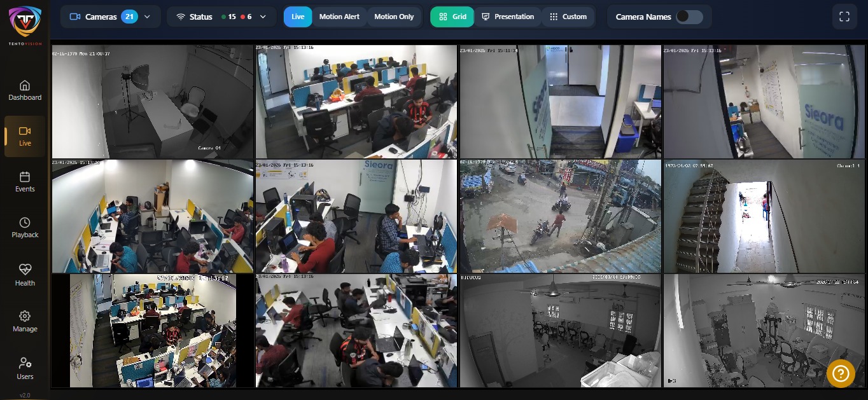This screenshot has width=868, height=400.
Task: Open the Users icon in sidebar
Action: tap(25, 363)
